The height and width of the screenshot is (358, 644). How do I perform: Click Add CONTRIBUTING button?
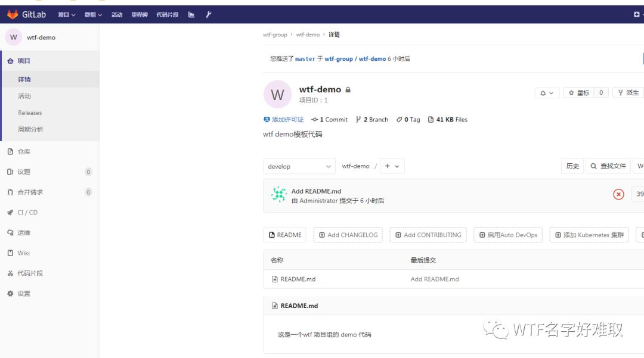[x=428, y=235]
